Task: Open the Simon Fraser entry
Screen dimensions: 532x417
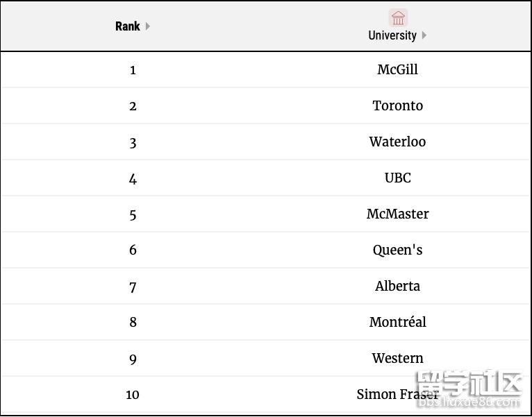Action: pos(398,394)
